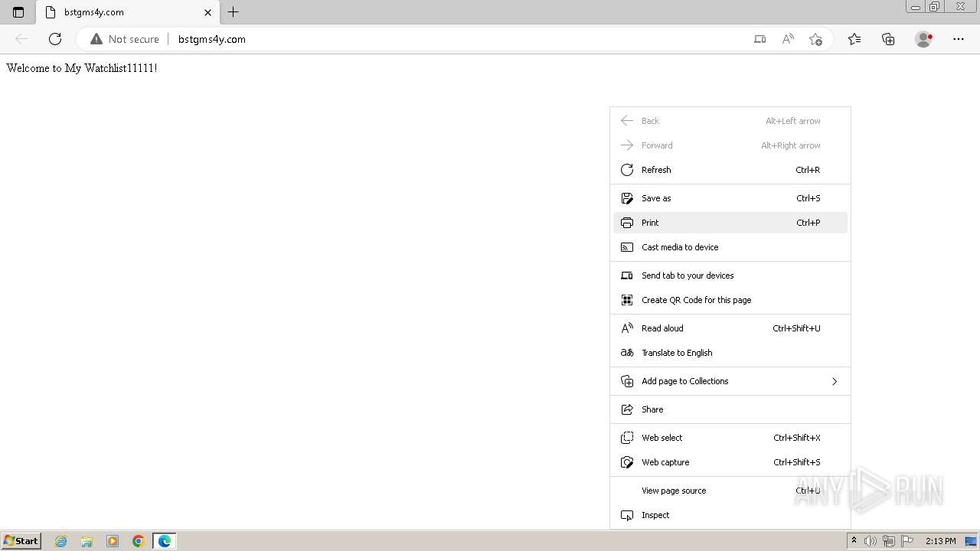The width and height of the screenshot is (980, 551).
Task: Click the taskbar clock showing 2:13 PM
Action: click(x=940, y=541)
